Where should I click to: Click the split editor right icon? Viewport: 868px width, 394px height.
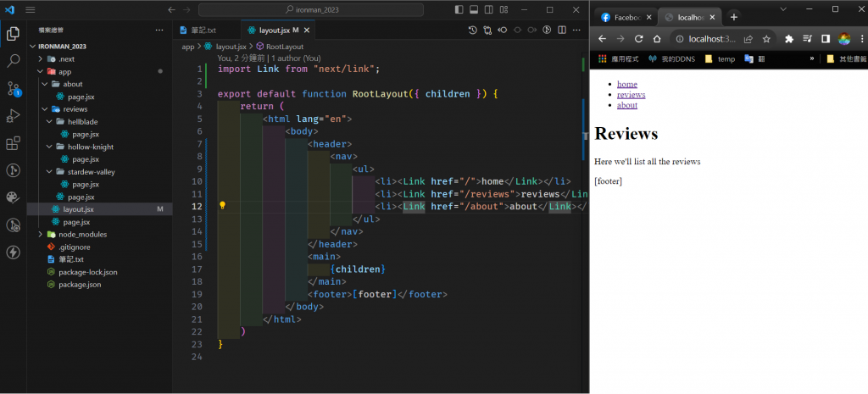tap(561, 30)
